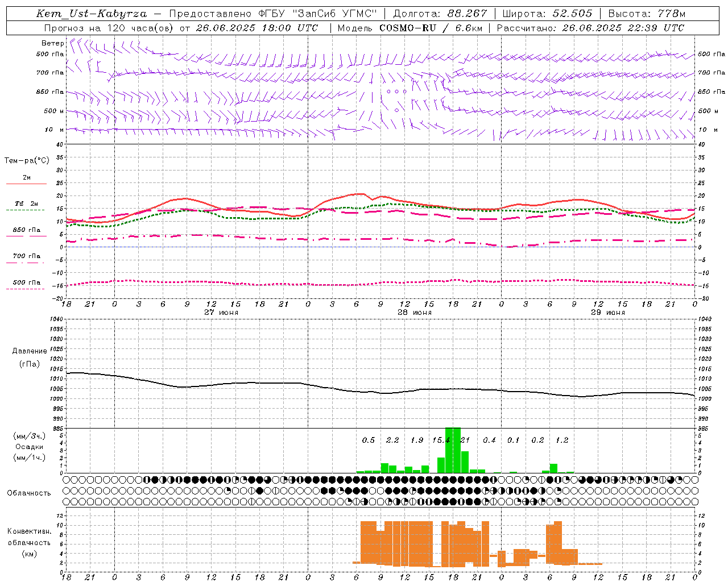Click the 700 гПа temperature legend label
The height and width of the screenshot is (582, 728).
(x=27, y=256)
